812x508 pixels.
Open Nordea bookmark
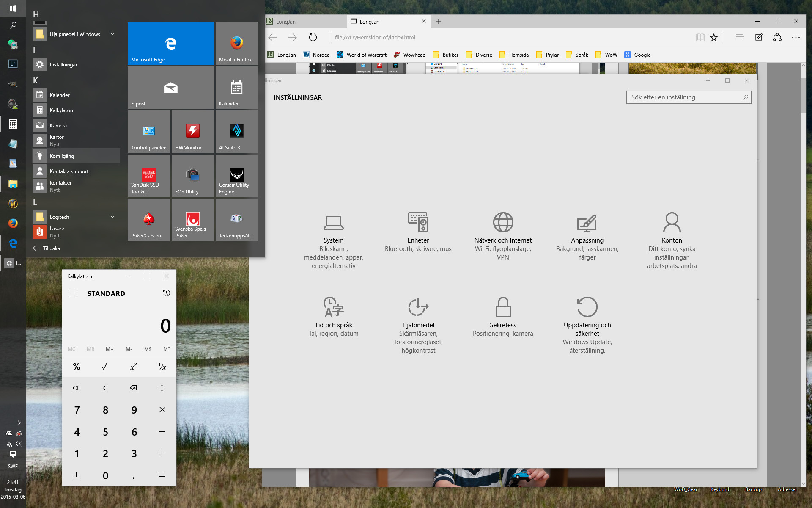tap(316, 55)
